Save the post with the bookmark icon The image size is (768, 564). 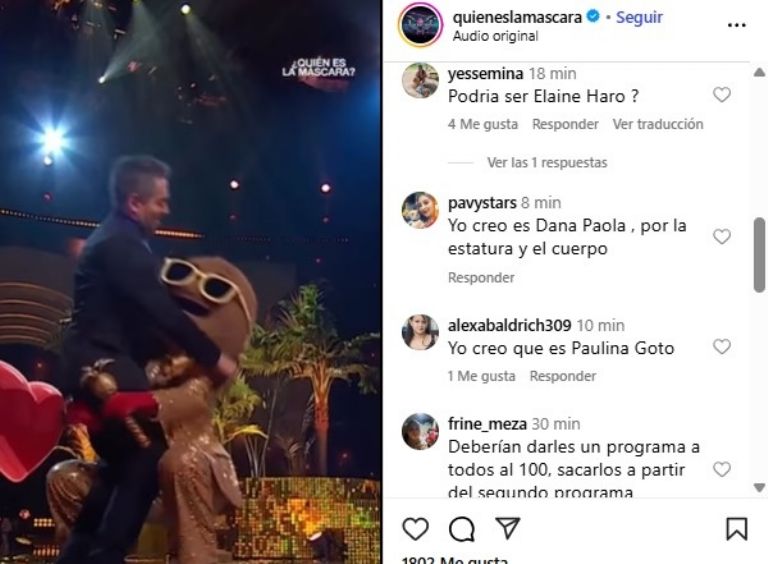(737, 529)
